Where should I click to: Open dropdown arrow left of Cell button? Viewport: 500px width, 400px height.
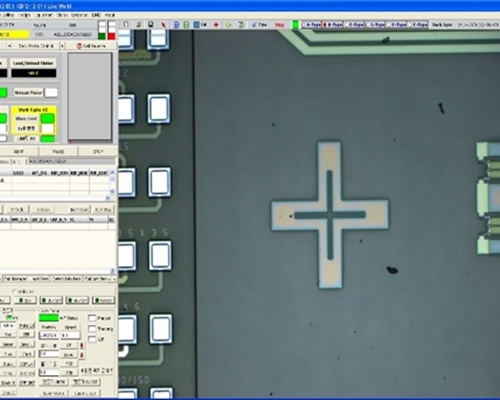tap(62, 46)
